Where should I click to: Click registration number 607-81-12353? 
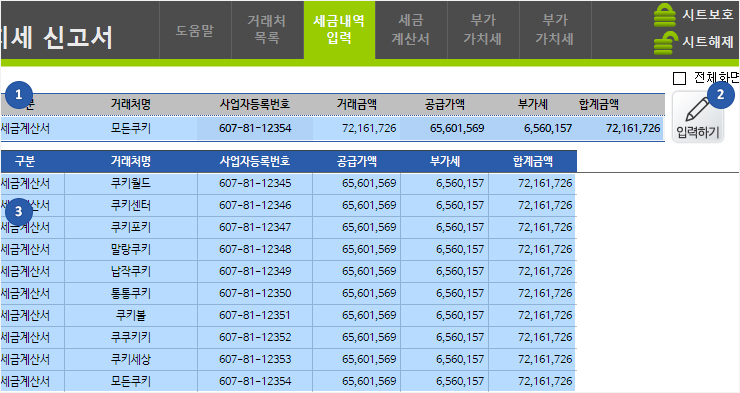[255, 360]
